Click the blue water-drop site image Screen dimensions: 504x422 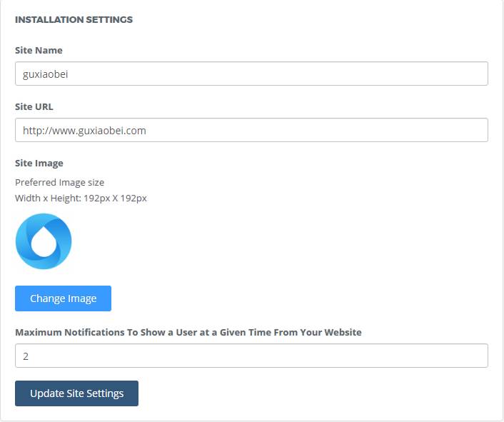(44, 241)
